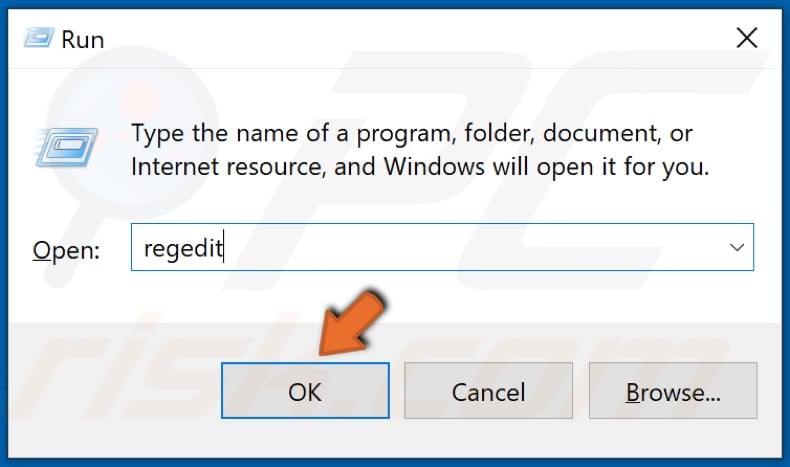Click the Open: label
Screen dimensions: 790x467
click(66, 250)
